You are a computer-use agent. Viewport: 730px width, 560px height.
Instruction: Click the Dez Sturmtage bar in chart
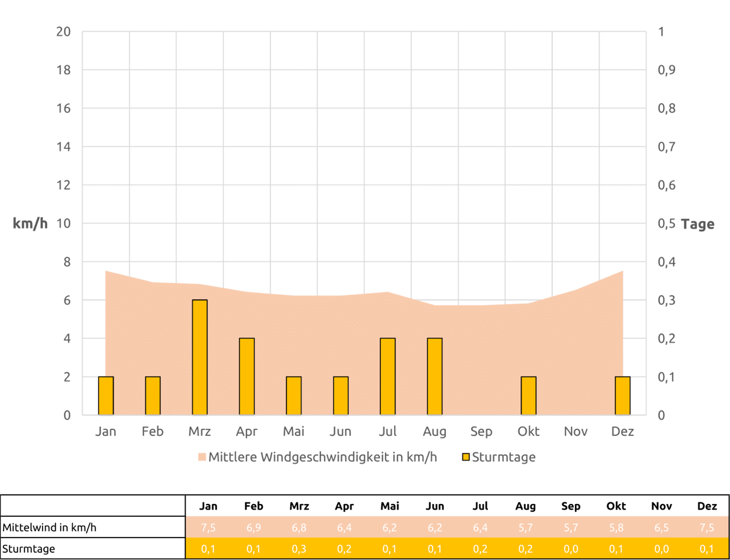click(622, 396)
